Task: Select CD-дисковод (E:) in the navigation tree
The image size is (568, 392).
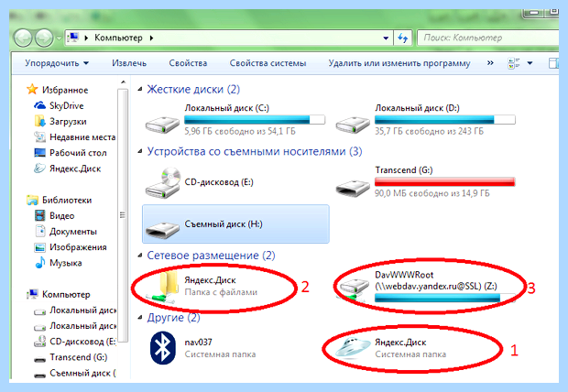Action: tap(82, 342)
